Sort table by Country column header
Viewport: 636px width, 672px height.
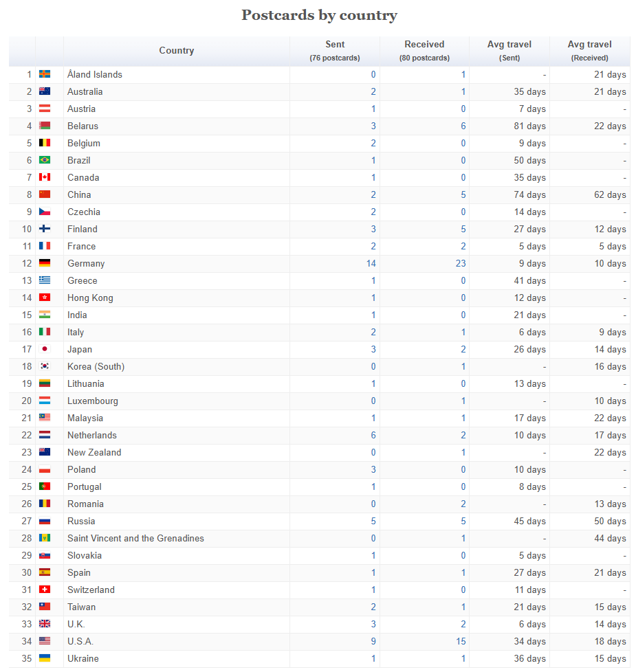[176, 50]
